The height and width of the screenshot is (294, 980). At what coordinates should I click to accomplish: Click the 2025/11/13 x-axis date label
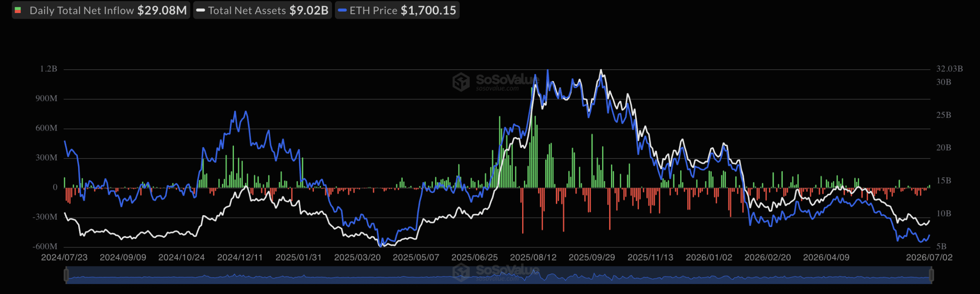click(650, 257)
